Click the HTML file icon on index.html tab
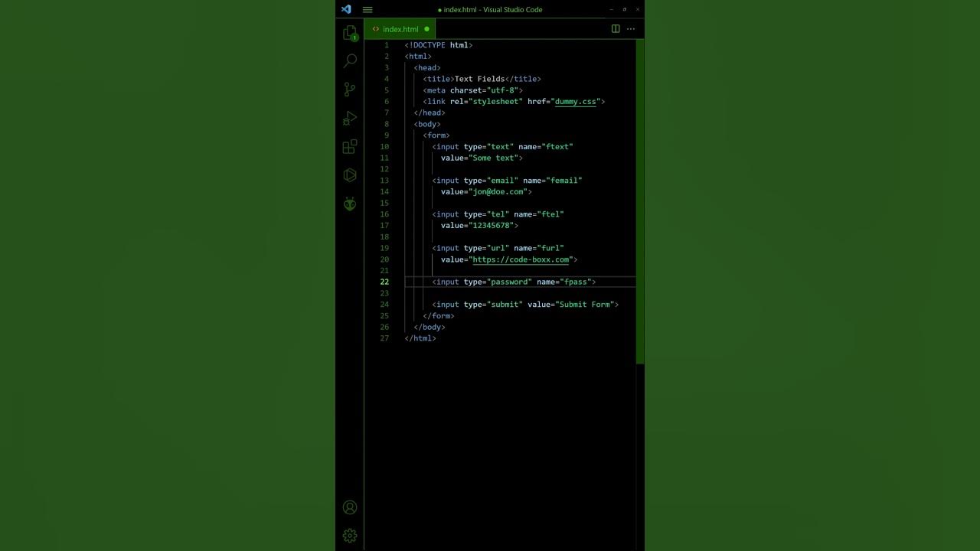 tap(376, 29)
